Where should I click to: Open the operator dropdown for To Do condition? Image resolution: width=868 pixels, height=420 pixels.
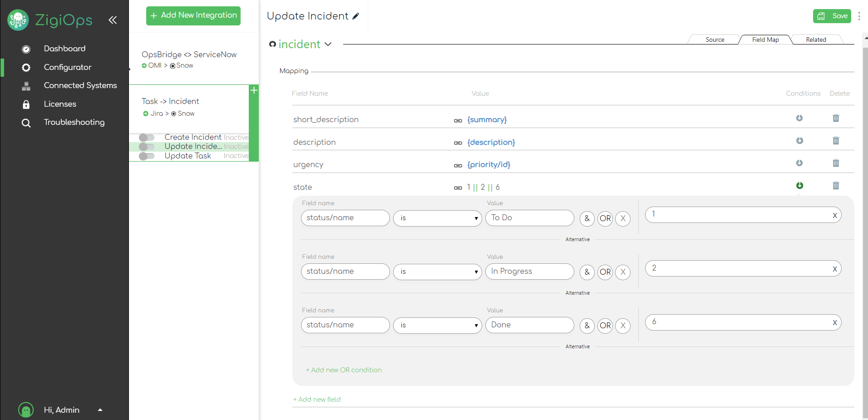(x=437, y=218)
